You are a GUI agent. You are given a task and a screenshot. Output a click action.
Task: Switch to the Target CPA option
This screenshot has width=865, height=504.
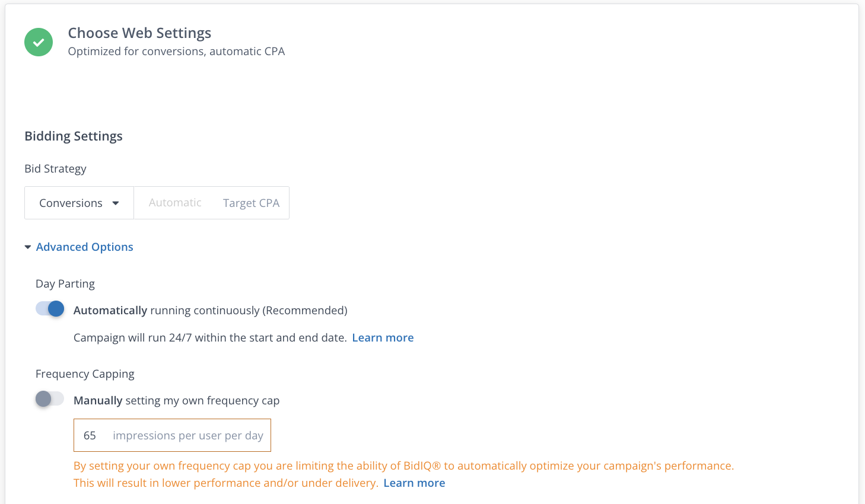[251, 203]
